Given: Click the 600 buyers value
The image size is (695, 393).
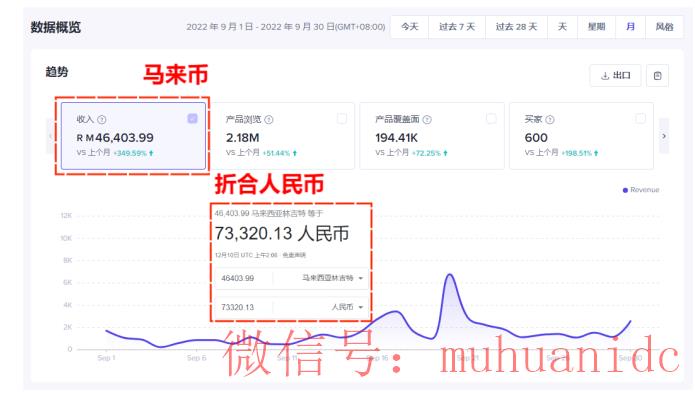Looking at the screenshot, I should [536, 138].
